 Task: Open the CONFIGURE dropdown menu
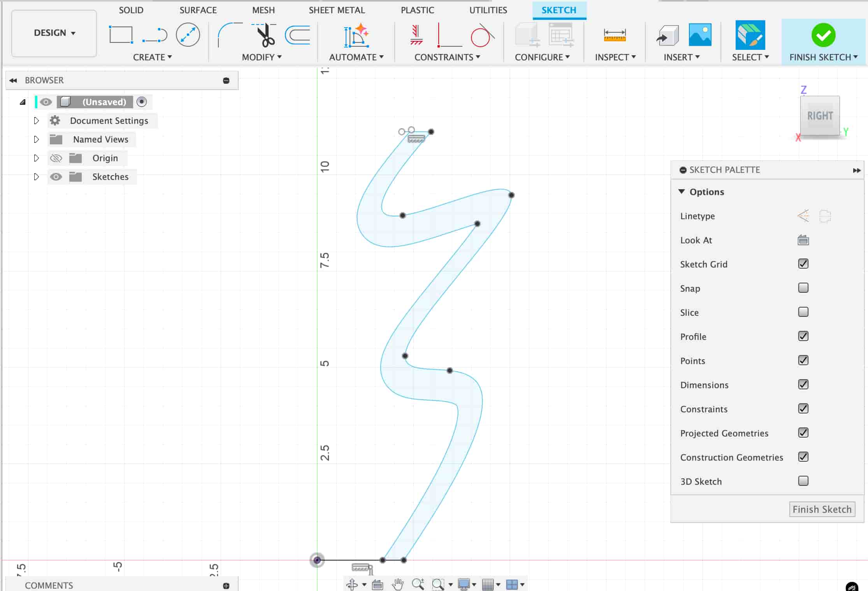point(542,57)
